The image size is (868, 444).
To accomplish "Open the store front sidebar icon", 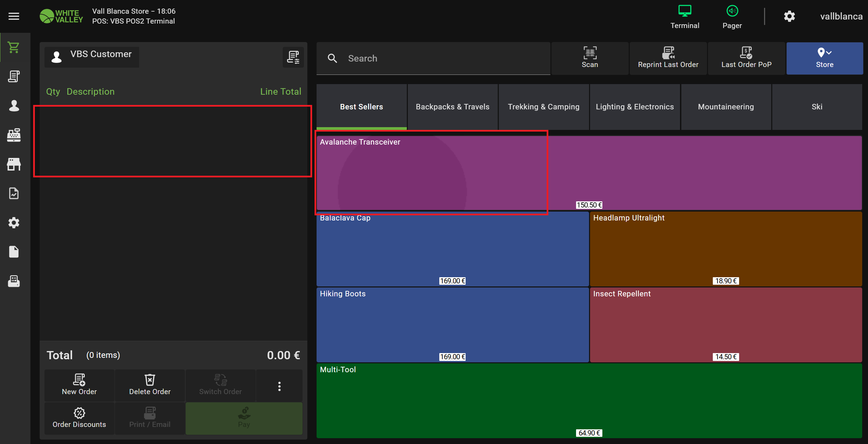I will (x=14, y=164).
